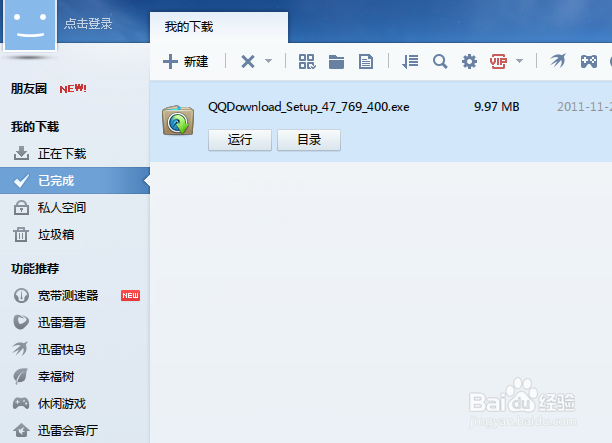Click the 运行 run button

coord(240,140)
